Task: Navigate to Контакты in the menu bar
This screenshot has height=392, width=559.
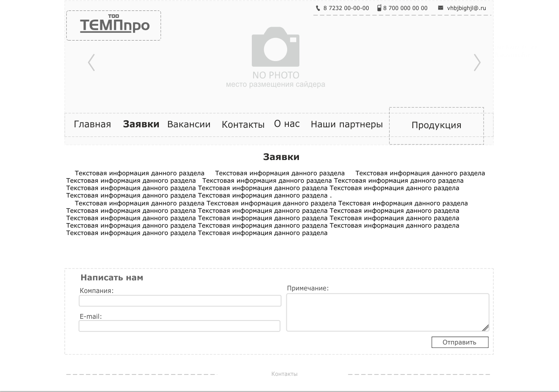Action: pyautogui.click(x=243, y=125)
